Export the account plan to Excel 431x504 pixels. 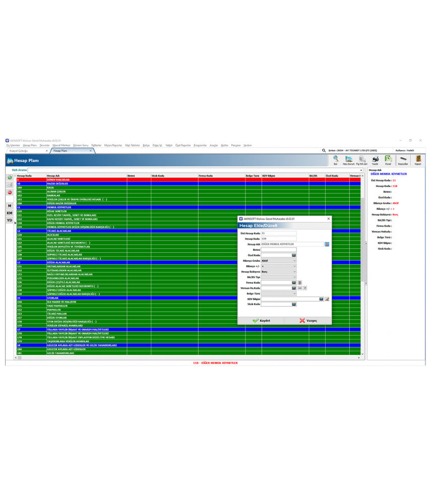388,159
